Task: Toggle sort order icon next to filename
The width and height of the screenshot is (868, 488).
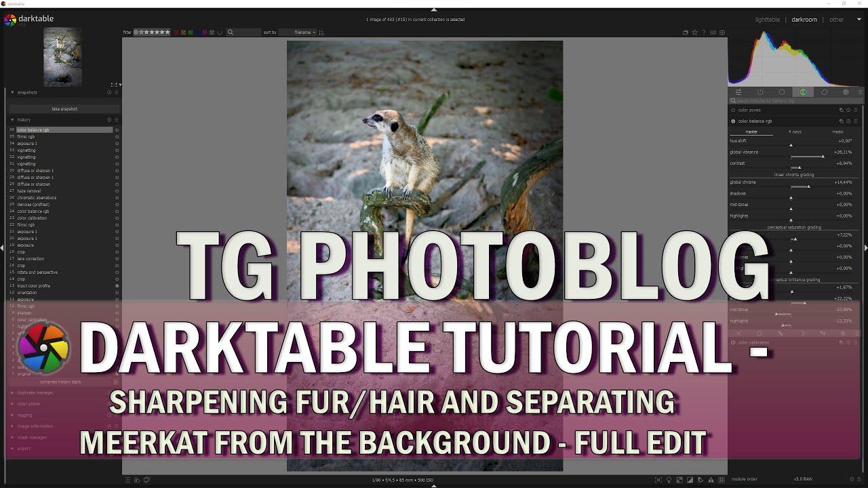Action: 322,33
